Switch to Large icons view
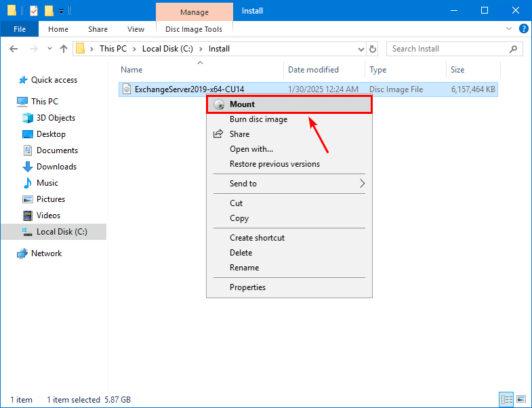Screen dimensions: 532x408 coord(520,399)
